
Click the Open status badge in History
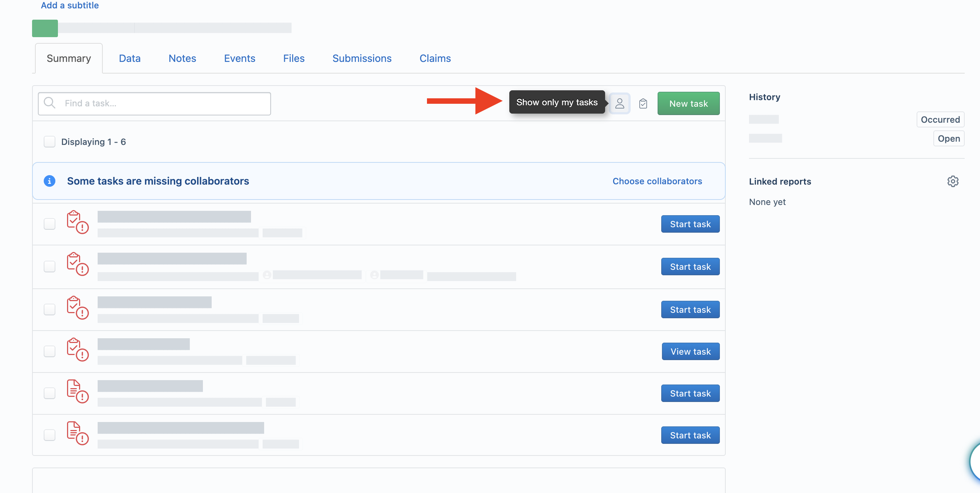click(948, 138)
